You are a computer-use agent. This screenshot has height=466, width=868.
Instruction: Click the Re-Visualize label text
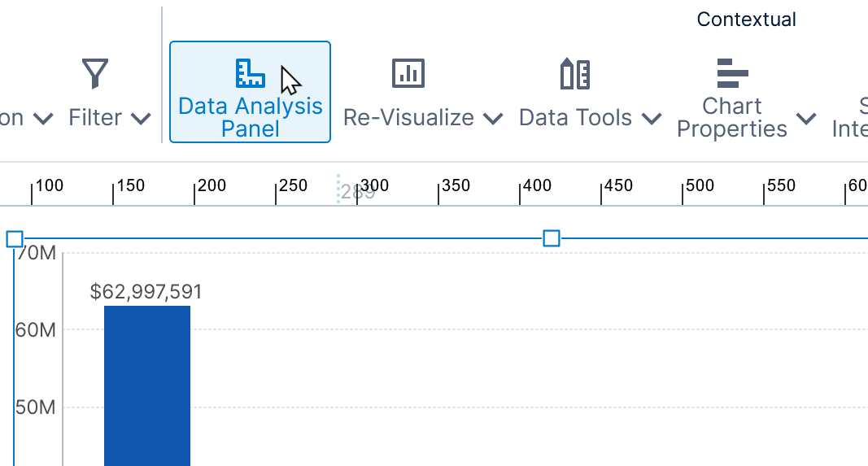[408, 118]
